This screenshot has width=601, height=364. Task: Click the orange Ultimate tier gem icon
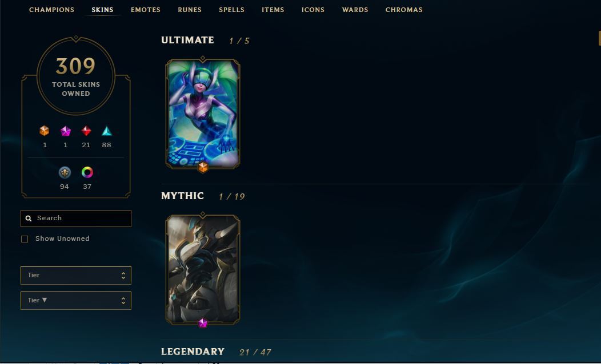tap(45, 131)
